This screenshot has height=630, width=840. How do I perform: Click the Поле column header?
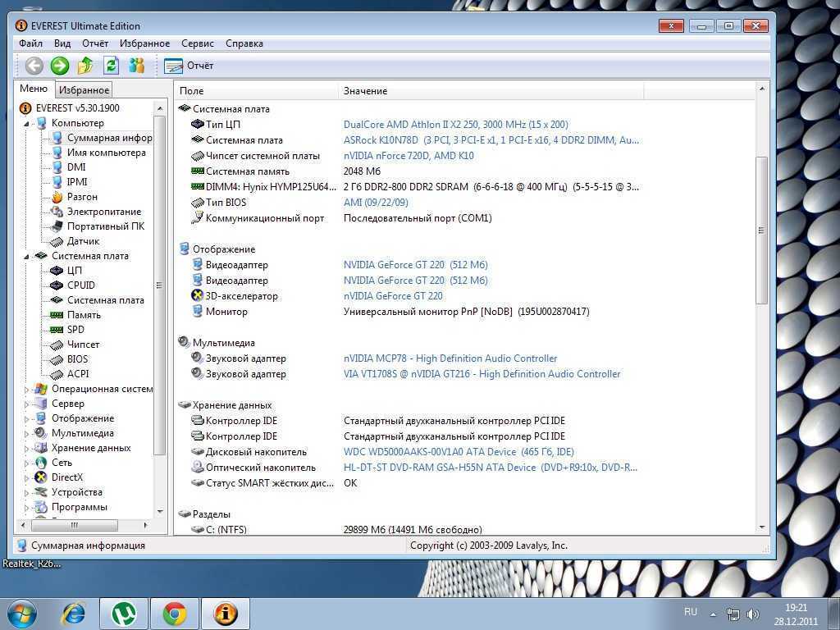point(256,91)
